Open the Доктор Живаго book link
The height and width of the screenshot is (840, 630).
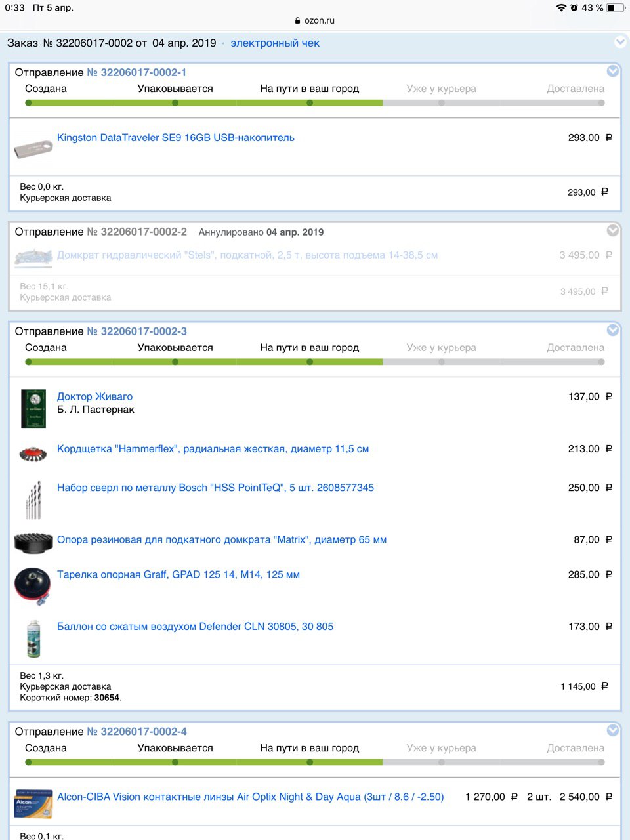click(x=94, y=397)
